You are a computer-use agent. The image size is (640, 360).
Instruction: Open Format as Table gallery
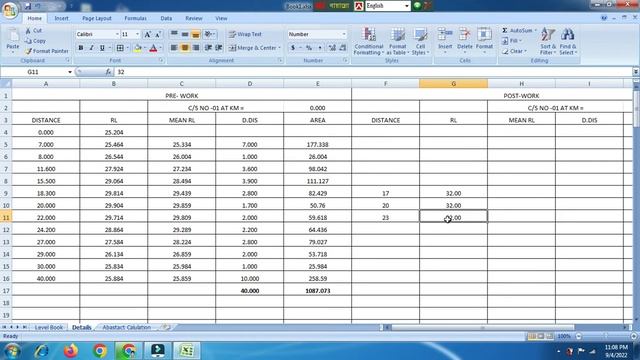[397, 41]
